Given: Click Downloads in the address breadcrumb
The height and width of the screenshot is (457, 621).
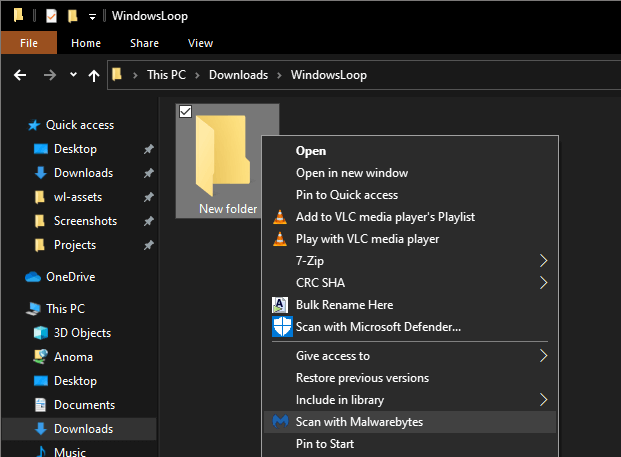Looking at the screenshot, I should (x=238, y=75).
